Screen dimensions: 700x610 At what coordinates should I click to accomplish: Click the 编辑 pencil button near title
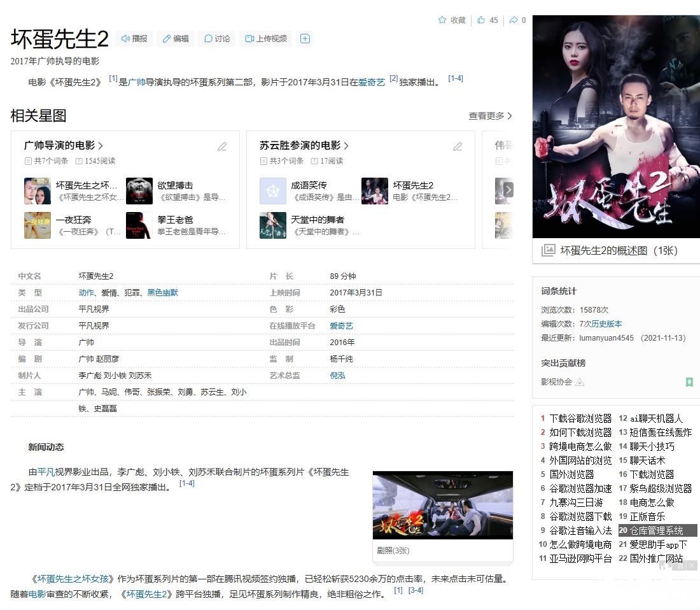(x=176, y=39)
